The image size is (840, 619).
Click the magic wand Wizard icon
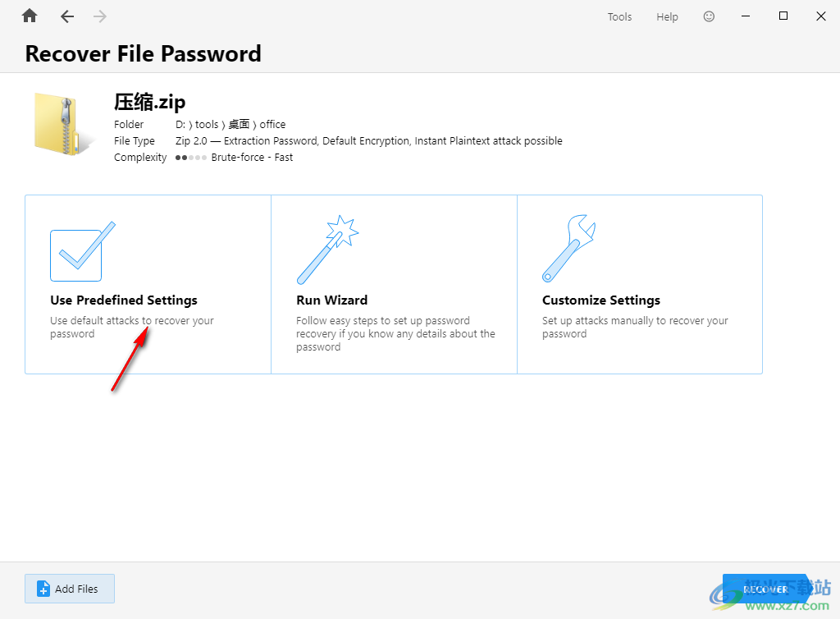pos(327,250)
